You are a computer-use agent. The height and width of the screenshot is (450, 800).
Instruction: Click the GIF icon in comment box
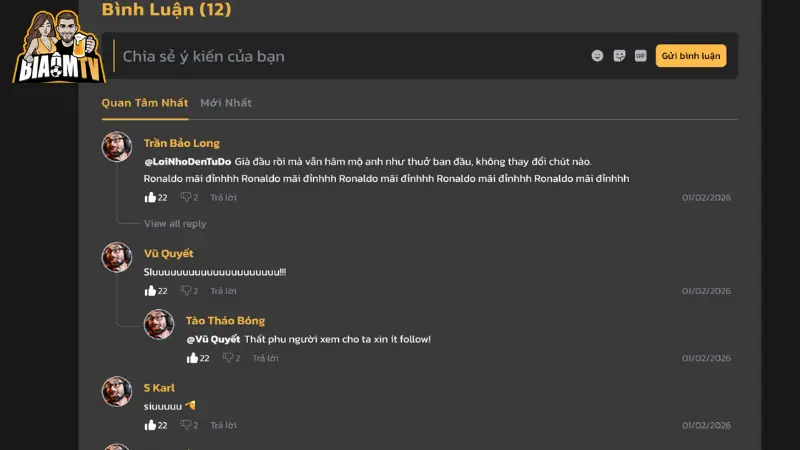click(x=640, y=56)
